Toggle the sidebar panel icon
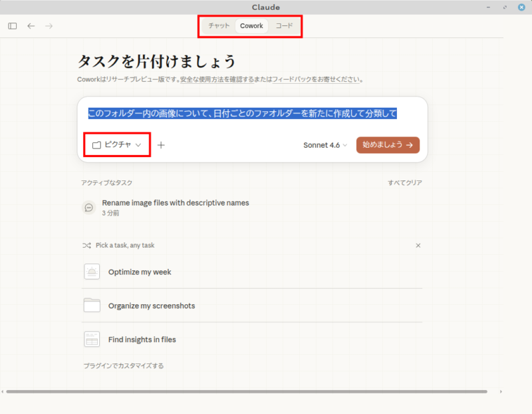Screen dimensions: 532x414 click(13, 26)
